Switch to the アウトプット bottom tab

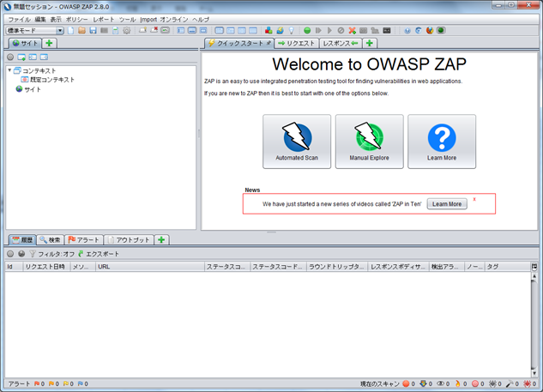pyautogui.click(x=129, y=240)
